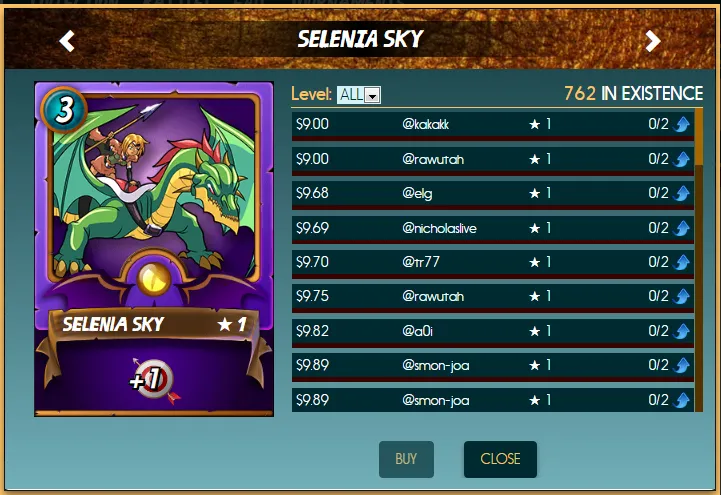The width and height of the screenshot is (721, 495).
Task: Go to next card with right arrow
Action: point(652,41)
